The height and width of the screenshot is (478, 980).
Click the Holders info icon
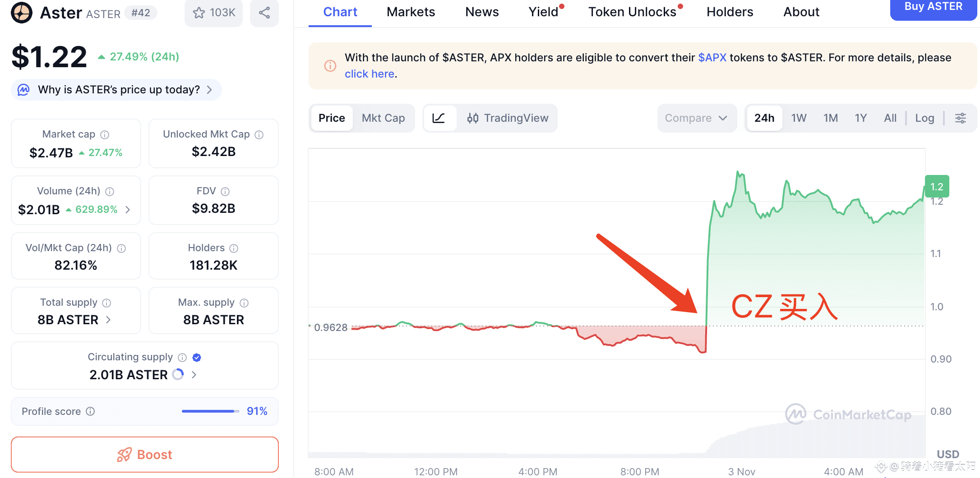point(234,248)
